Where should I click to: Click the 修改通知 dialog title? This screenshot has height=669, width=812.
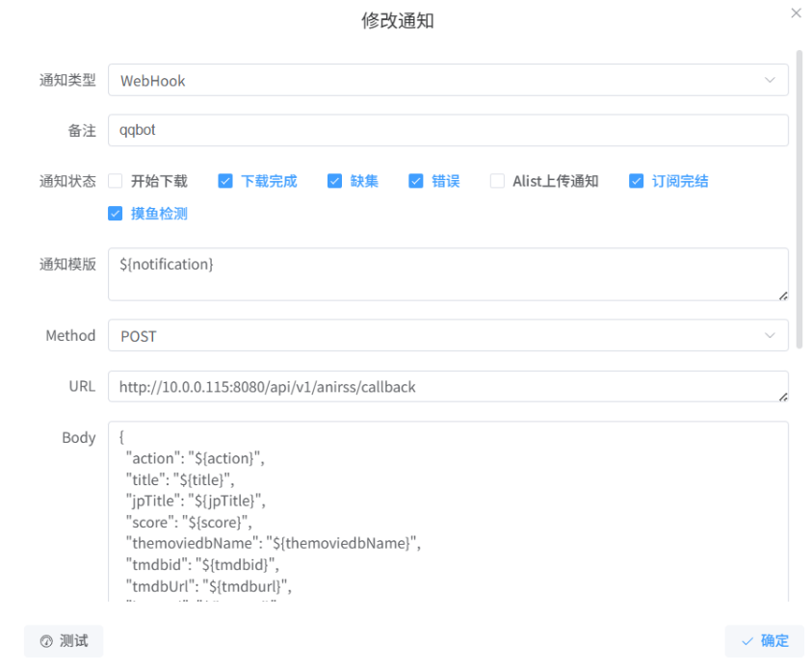(x=398, y=21)
